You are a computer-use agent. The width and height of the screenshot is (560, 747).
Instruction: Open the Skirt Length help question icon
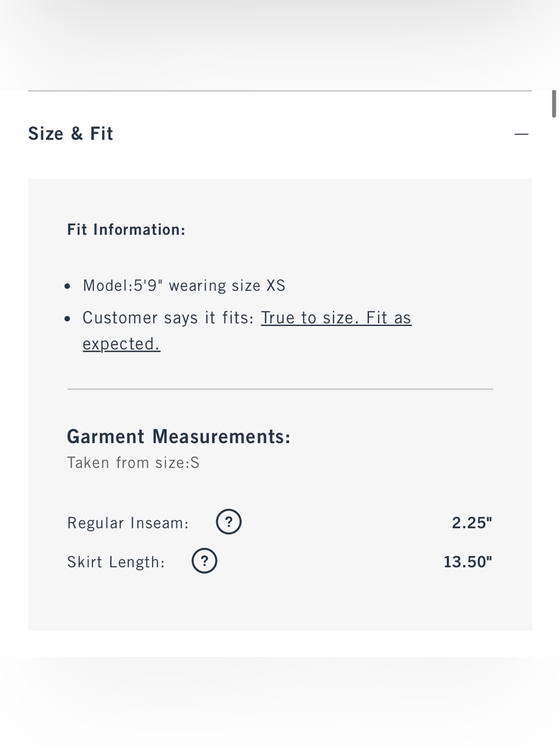204,561
